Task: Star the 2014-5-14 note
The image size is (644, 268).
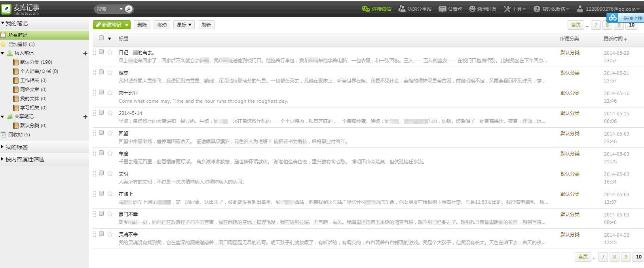Action: tap(110, 113)
